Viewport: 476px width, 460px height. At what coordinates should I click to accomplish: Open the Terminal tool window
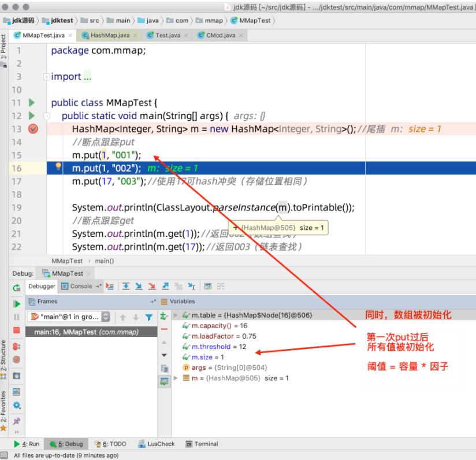pyautogui.click(x=202, y=444)
